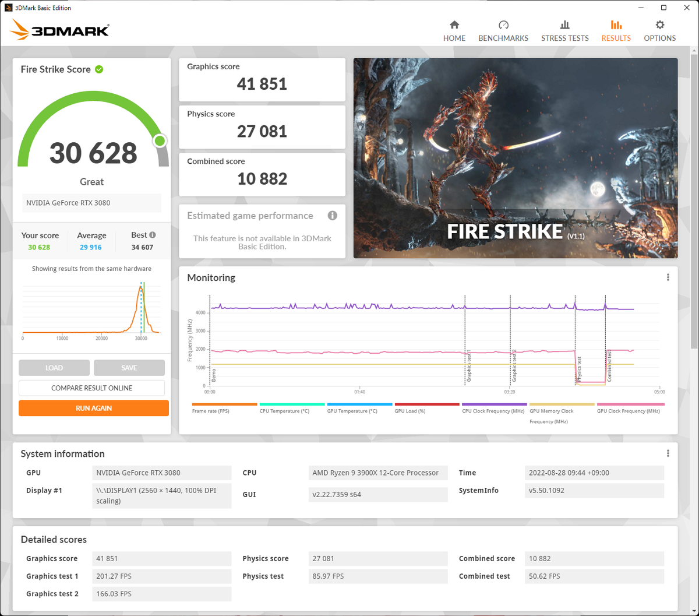The height and width of the screenshot is (616, 699).
Task: Click the NVIDIA GeForce RTX 3080 label under gauge
Action: point(91,203)
